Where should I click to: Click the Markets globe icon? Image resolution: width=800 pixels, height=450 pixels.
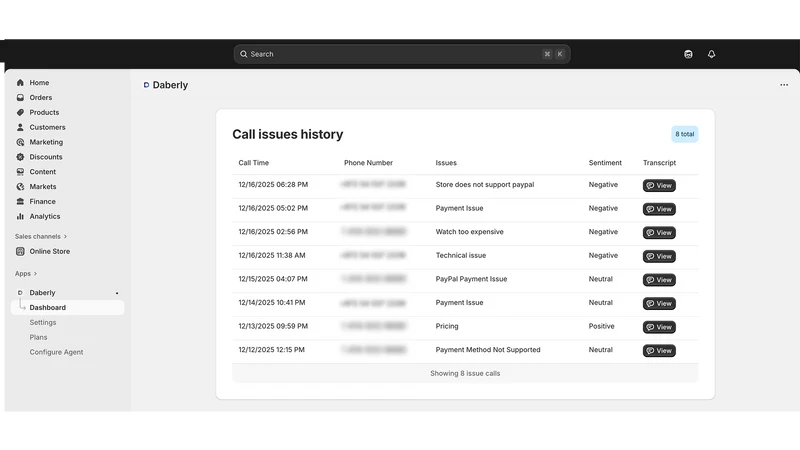click(x=20, y=187)
